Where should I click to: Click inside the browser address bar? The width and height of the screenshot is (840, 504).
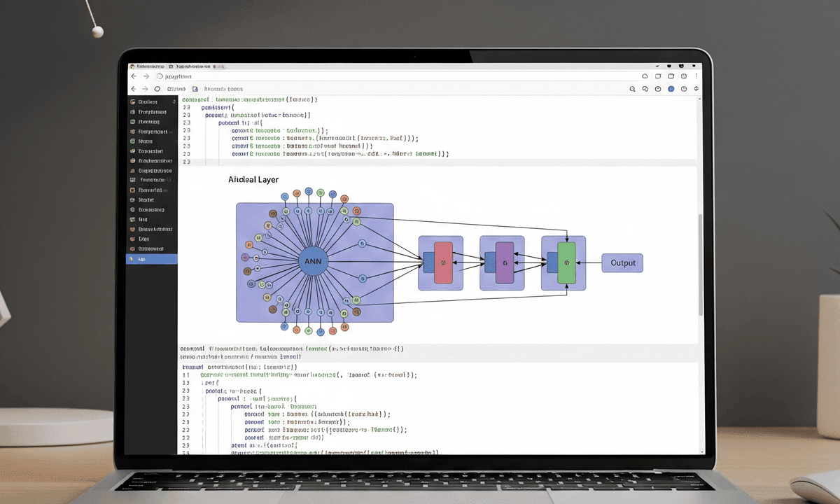350,76
